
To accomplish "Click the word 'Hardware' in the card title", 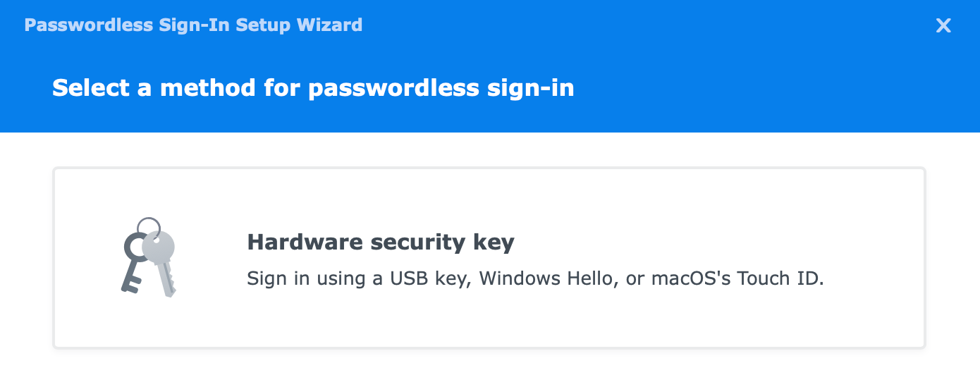I will coord(296,242).
